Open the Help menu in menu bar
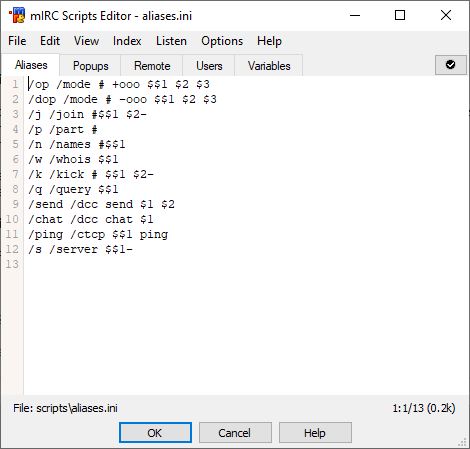 pyautogui.click(x=269, y=41)
